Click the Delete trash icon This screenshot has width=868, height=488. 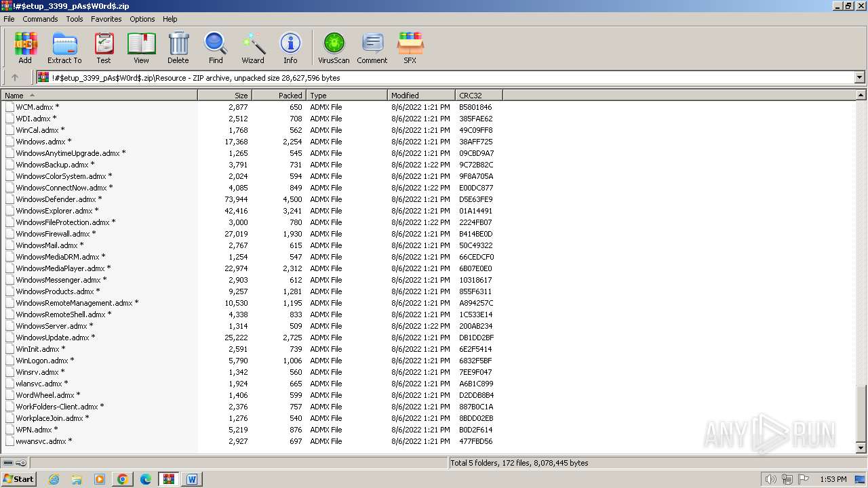(x=178, y=47)
